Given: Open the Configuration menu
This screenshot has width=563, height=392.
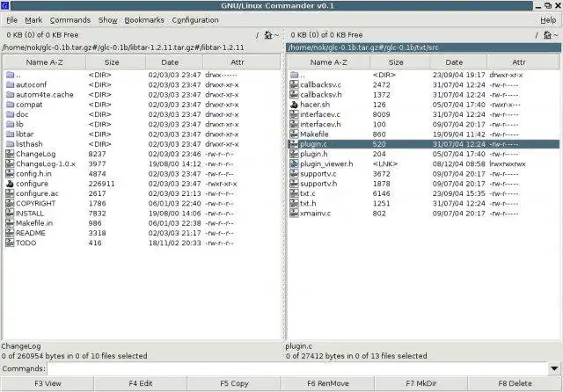Looking at the screenshot, I should click(195, 20).
